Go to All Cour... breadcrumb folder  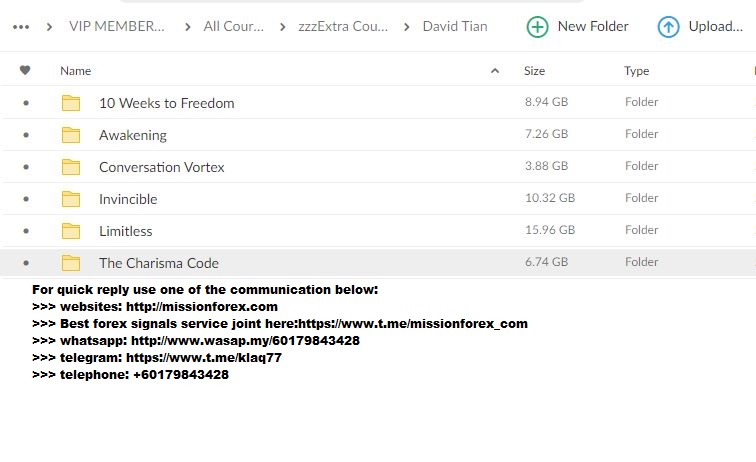coord(233,27)
